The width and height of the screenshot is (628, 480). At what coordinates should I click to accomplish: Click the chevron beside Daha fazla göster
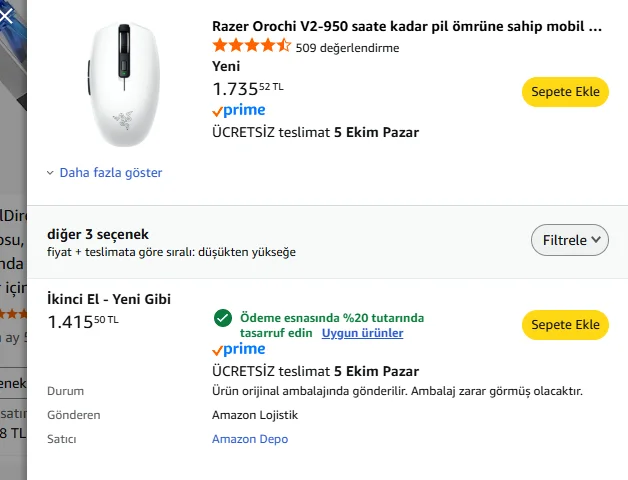click(51, 173)
